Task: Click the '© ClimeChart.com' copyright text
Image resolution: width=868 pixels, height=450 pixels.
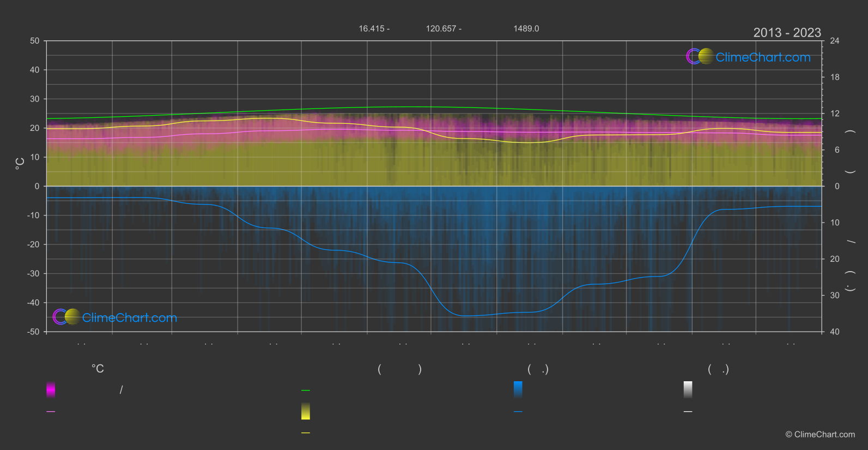Action: tap(820, 435)
